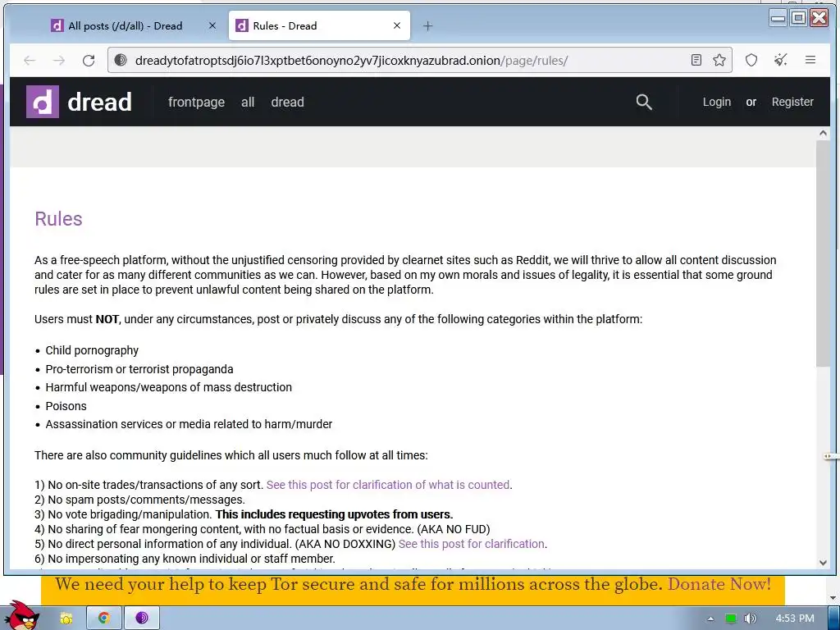Open the file explorer taskbar icon
The width and height of the screenshot is (840, 630).
click(66, 619)
